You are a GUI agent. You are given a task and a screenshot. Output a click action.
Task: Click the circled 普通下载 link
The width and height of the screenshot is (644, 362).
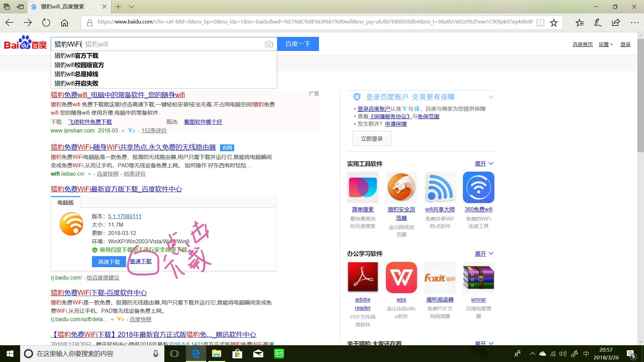[x=141, y=261]
